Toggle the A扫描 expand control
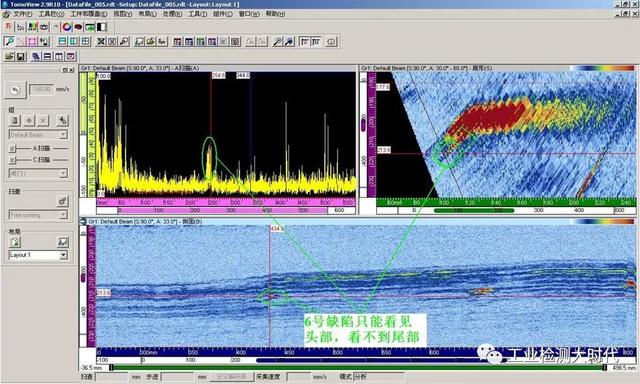The image size is (640, 384). point(13,149)
